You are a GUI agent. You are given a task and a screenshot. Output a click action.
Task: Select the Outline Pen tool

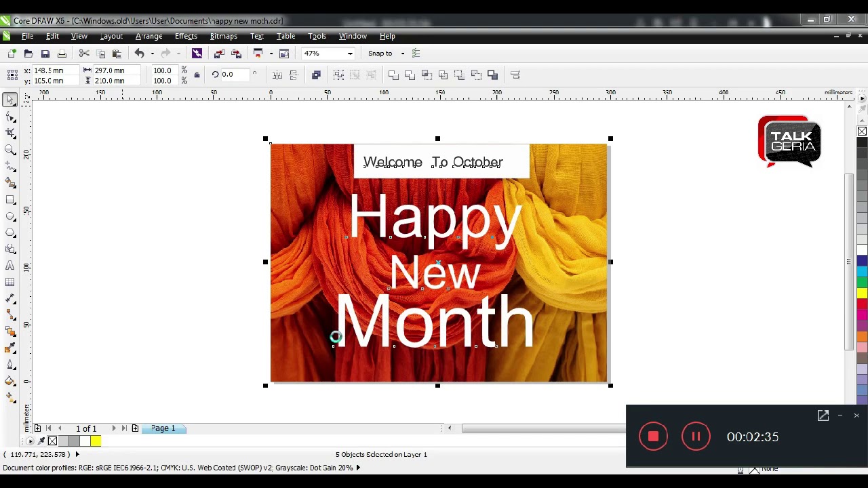pyautogui.click(x=10, y=365)
